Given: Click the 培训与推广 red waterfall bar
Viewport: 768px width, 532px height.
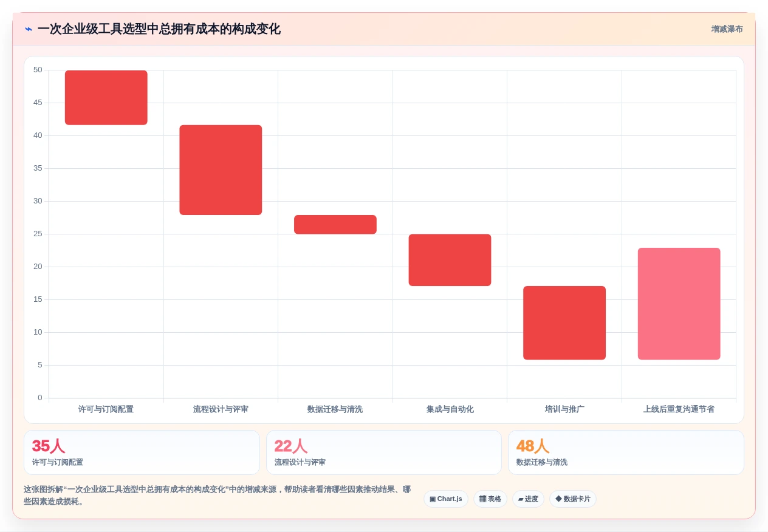Looking at the screenshot, I should pos(564,323).
